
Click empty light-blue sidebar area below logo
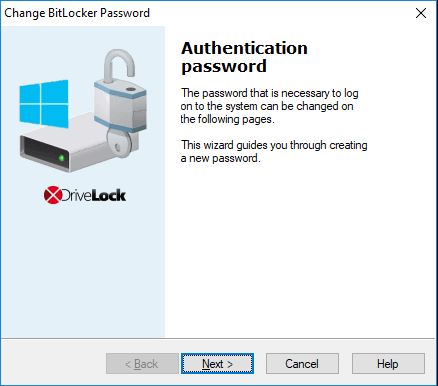83,270
